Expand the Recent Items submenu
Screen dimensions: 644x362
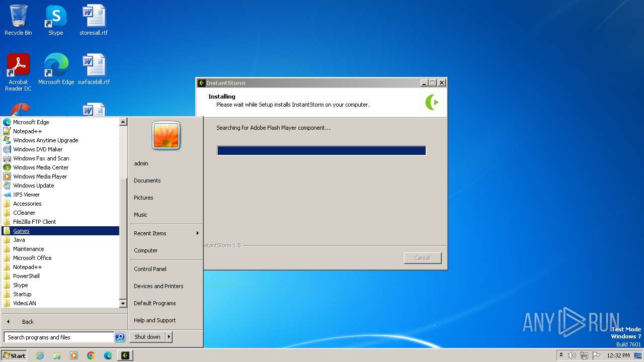point(166,233)
